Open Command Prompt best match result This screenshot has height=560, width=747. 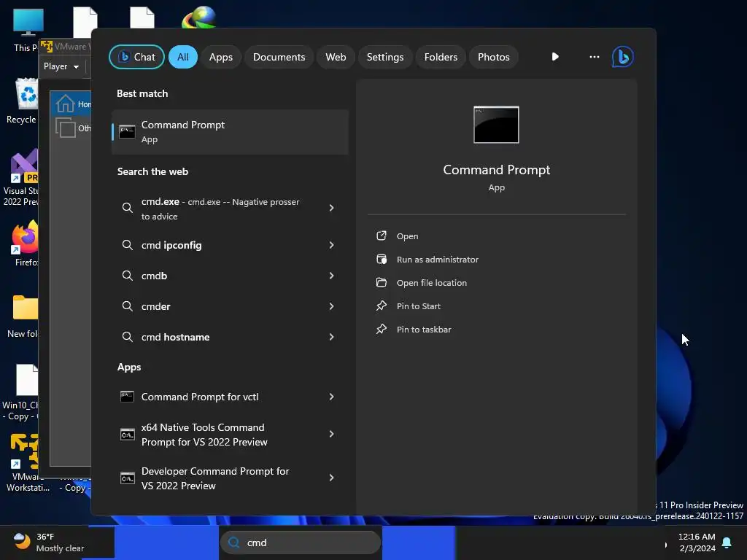230,132
